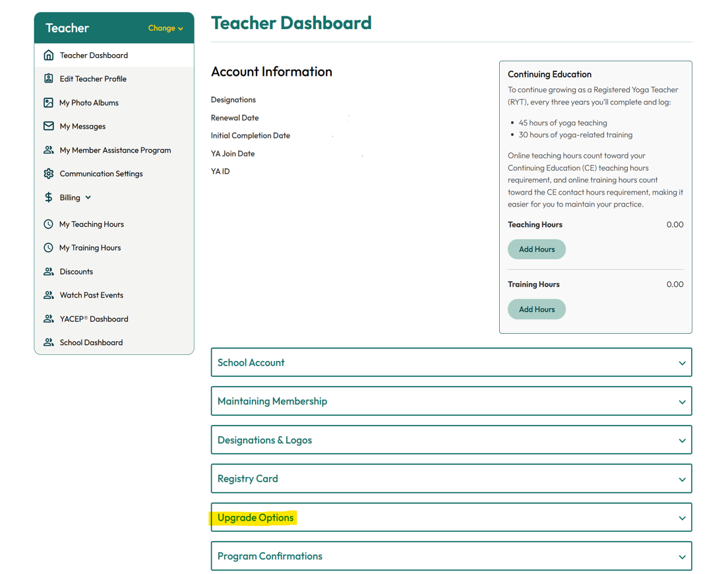Expand the School Account section

click(451, 362)
